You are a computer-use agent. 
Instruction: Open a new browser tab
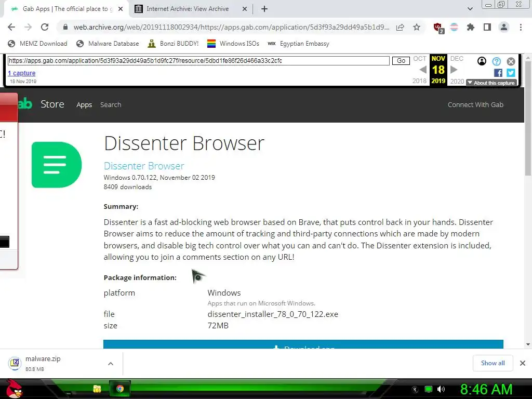click(x=264, y=9)
